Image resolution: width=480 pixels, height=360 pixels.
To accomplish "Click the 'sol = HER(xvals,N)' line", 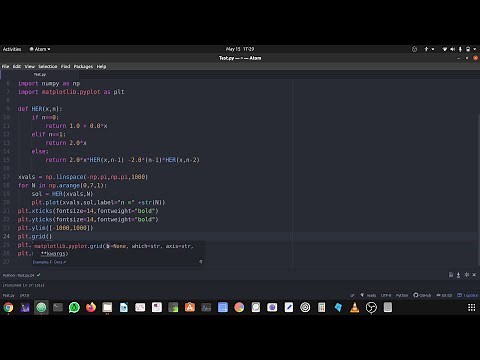I will tap(62, 194).
